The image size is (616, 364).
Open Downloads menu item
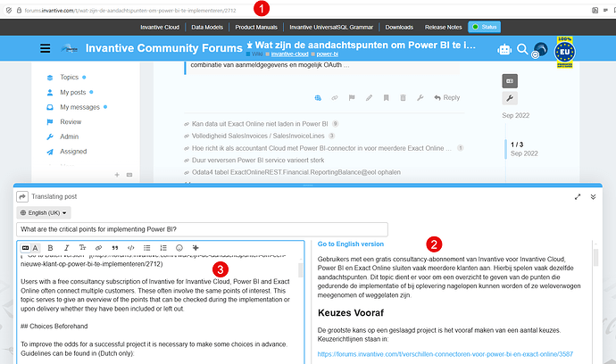pos(399,27)
